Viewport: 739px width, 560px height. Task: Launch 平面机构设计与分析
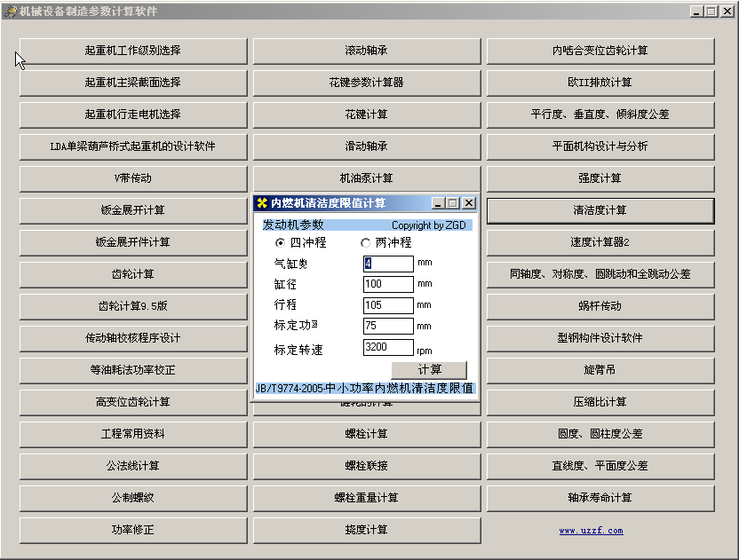[600, 147]
